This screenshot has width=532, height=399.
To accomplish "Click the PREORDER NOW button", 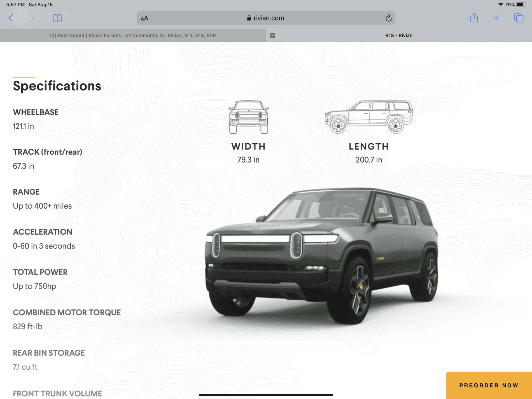I will [x=489, y=385].
